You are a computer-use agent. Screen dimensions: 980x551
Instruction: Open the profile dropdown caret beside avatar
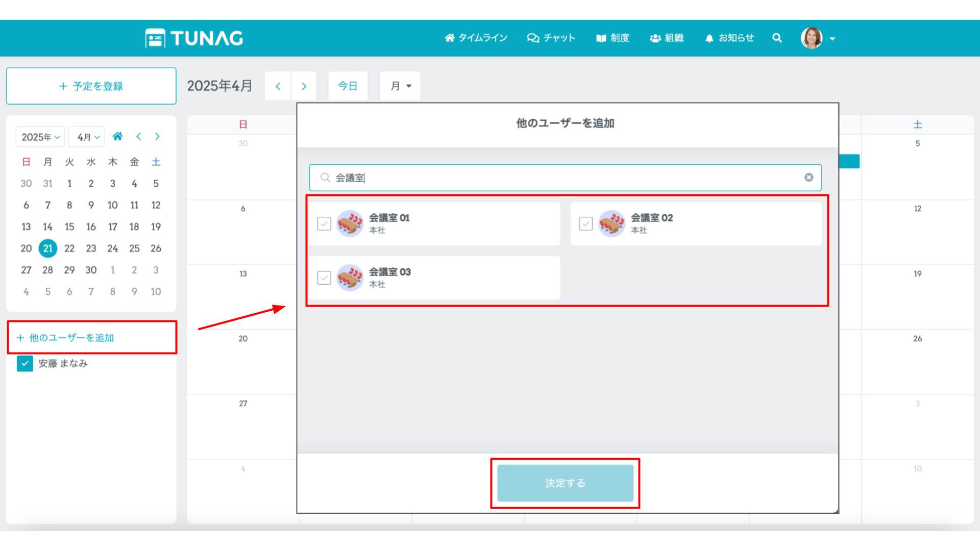point(832,39)
